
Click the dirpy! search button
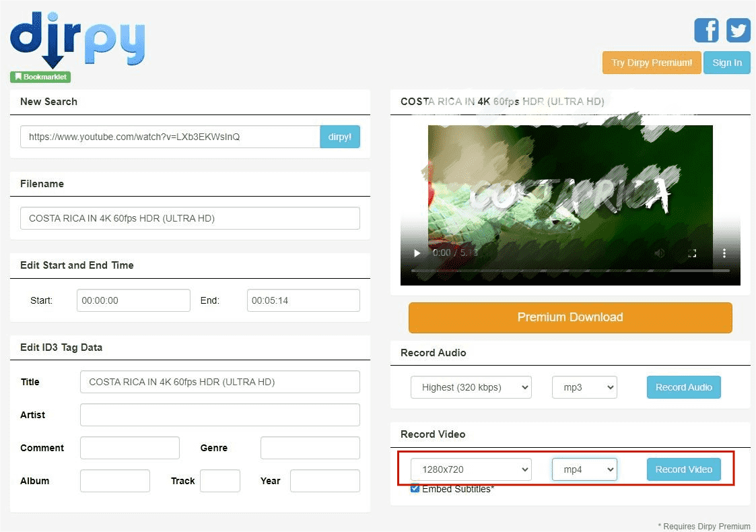click(340, 137)
